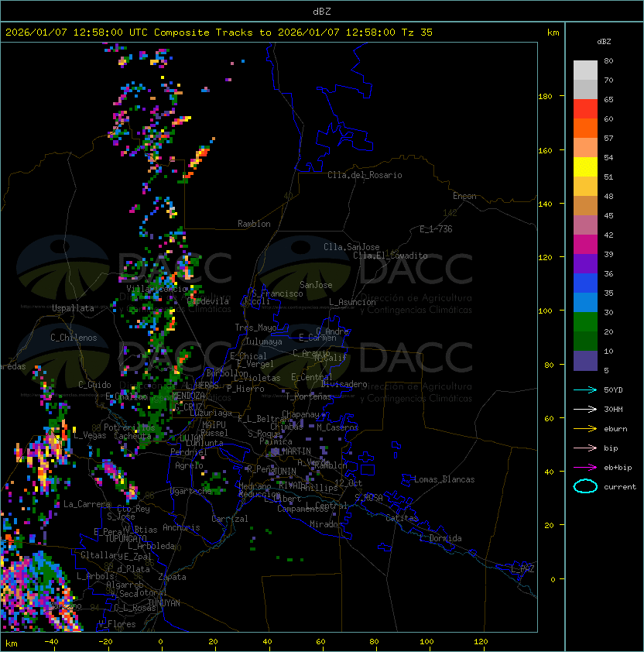Click the 'Carrizal' map label
644x652 pixels.
(230, 519)
